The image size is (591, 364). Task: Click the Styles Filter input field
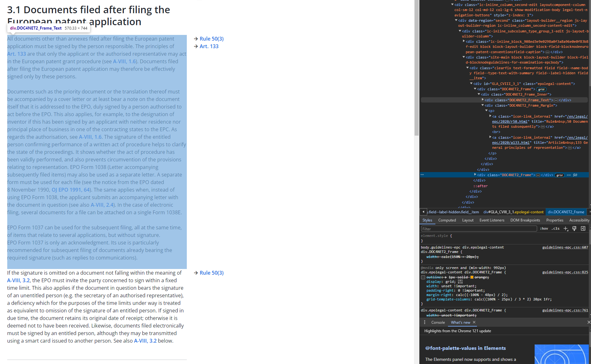point(479,229)
